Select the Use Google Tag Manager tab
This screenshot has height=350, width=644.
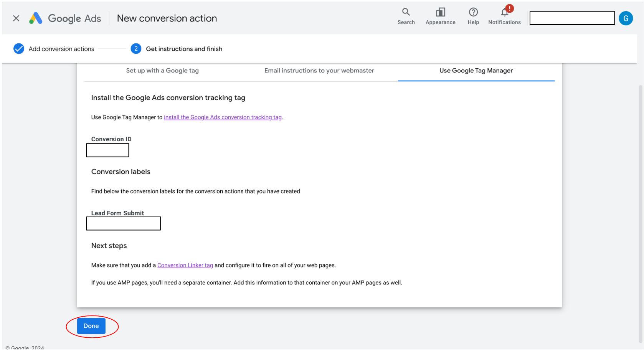pos(476,71)
